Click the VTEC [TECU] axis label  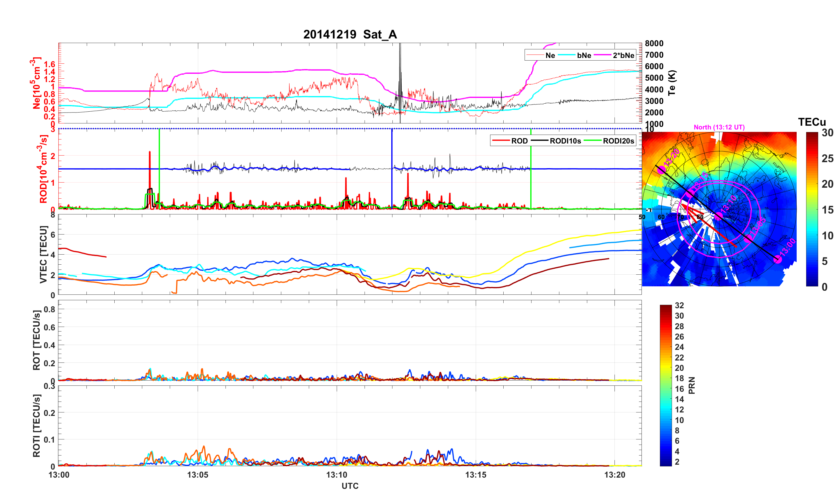[43, 254]
